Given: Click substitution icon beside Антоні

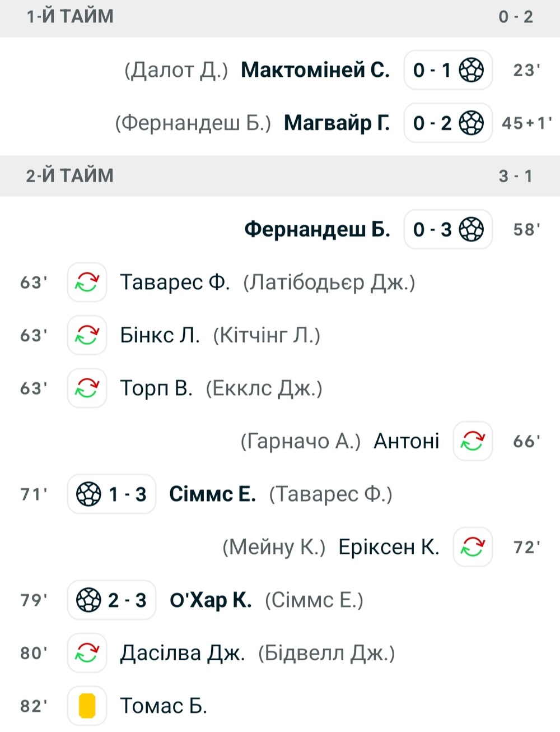Looking at the screenshot, I should coord(473,441).
